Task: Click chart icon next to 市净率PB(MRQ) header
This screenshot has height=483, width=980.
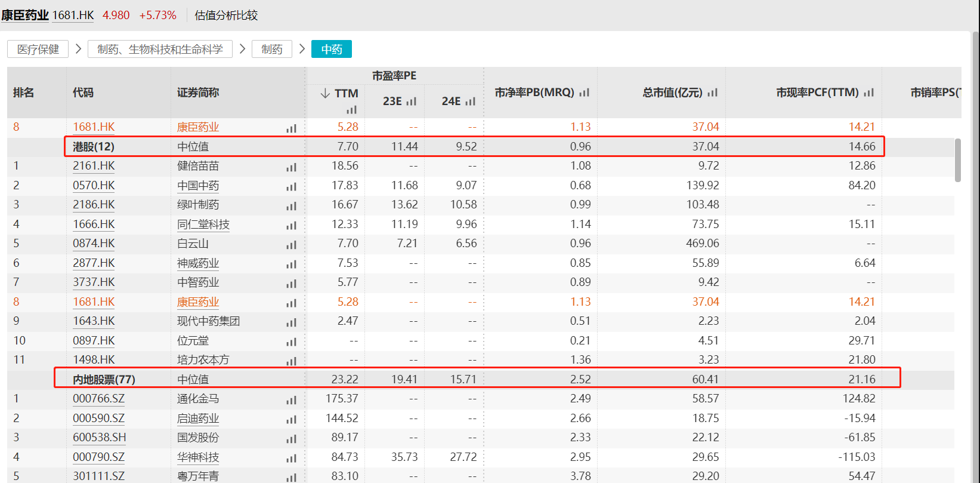Action: click(x=584, y=93)
